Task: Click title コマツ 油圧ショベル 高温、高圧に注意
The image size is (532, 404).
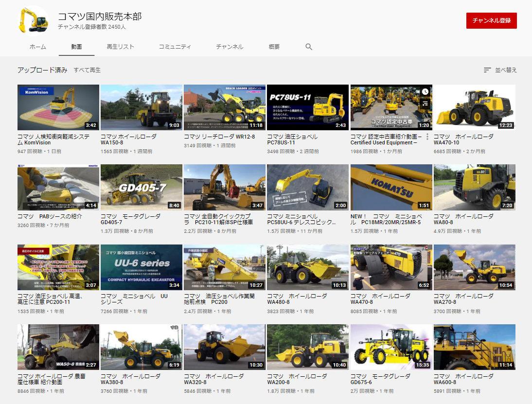Action: [x=50, y=299]
